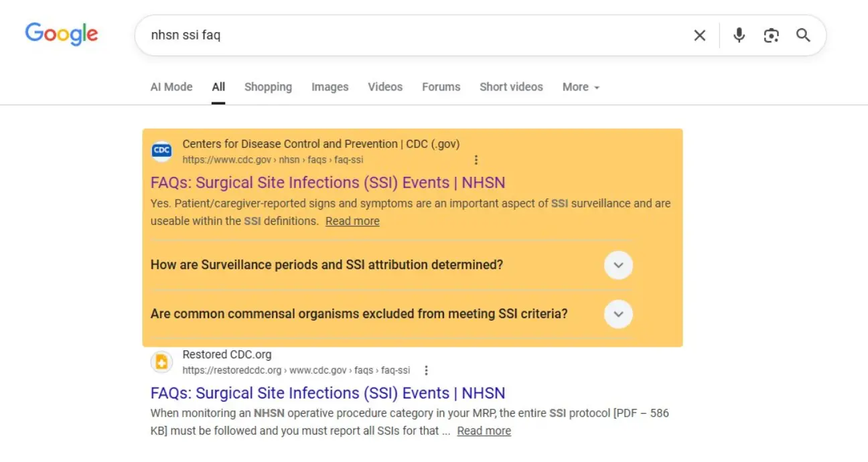The height and width of the screenshot is (462, 868).
Task: Click the CDC favicon beside first result
Action: [161, 151]
